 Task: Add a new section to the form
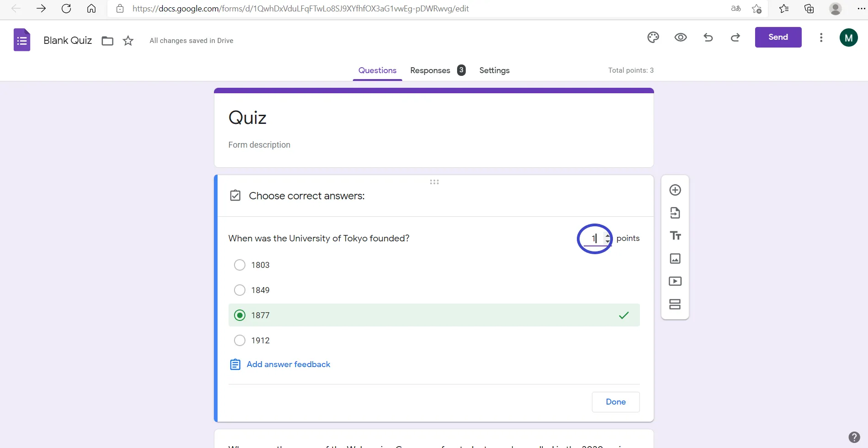tap(675, 304)
